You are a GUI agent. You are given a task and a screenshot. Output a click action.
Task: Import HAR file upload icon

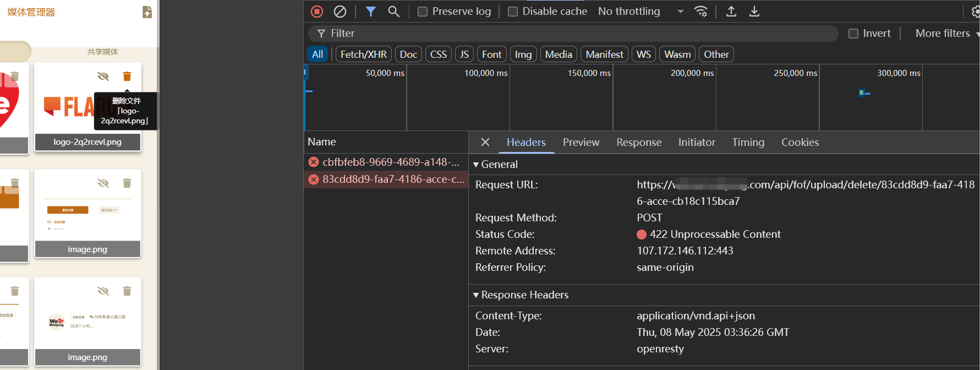click(731, 12)
